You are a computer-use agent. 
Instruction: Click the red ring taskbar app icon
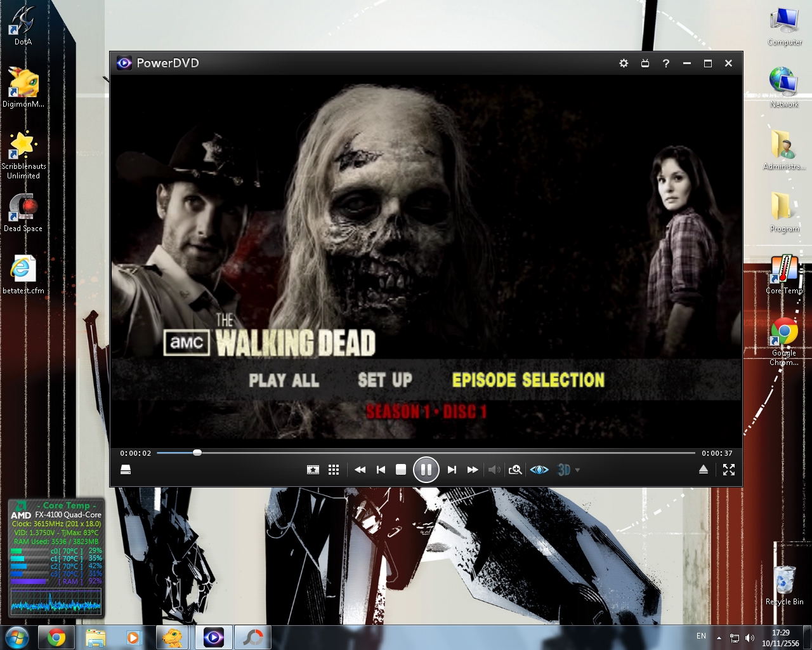click(x=253, y=637)
